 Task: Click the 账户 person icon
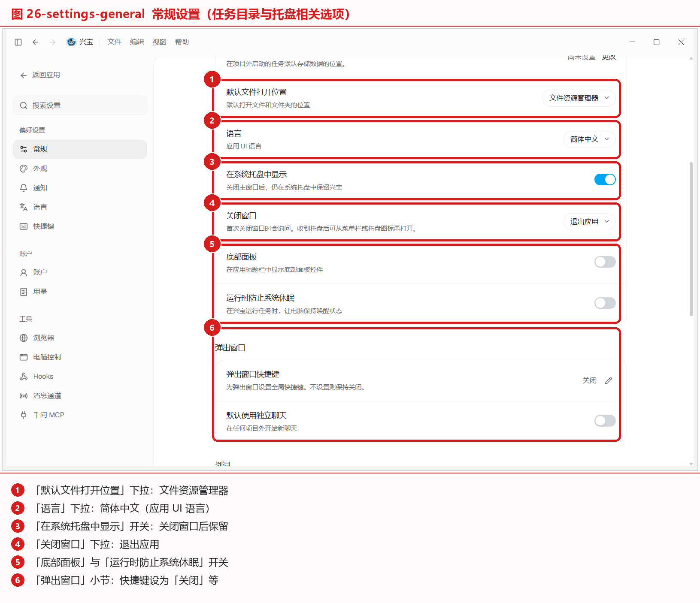24,272
